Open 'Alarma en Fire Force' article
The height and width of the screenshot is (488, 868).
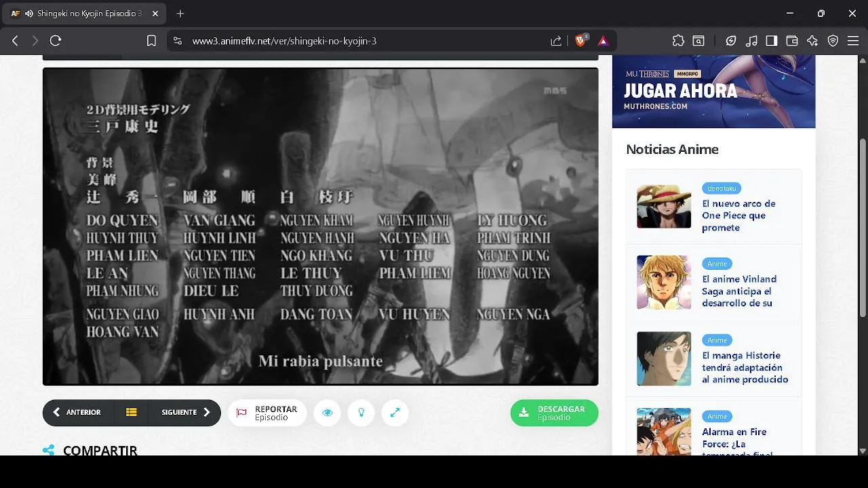[x=738, y=441]
